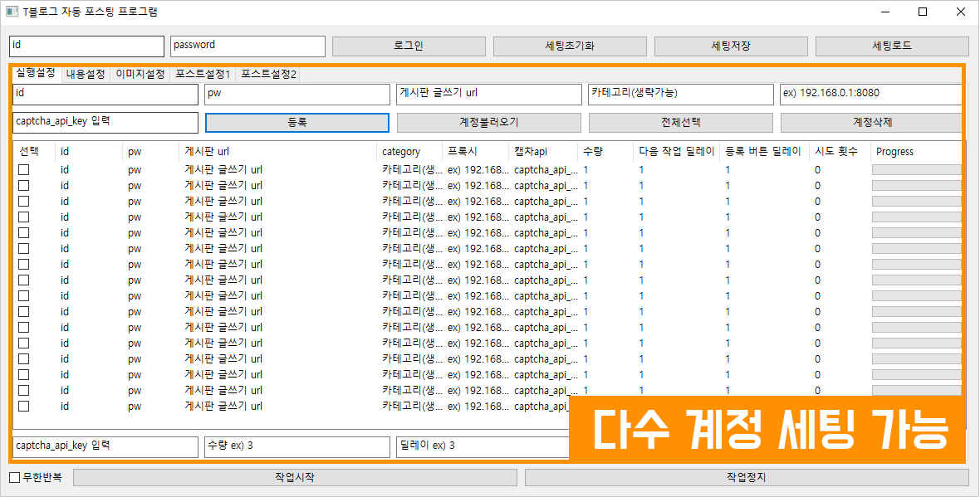Load settings via 세팅로드 button
The image size is (980, 497).
click(892, 46)
